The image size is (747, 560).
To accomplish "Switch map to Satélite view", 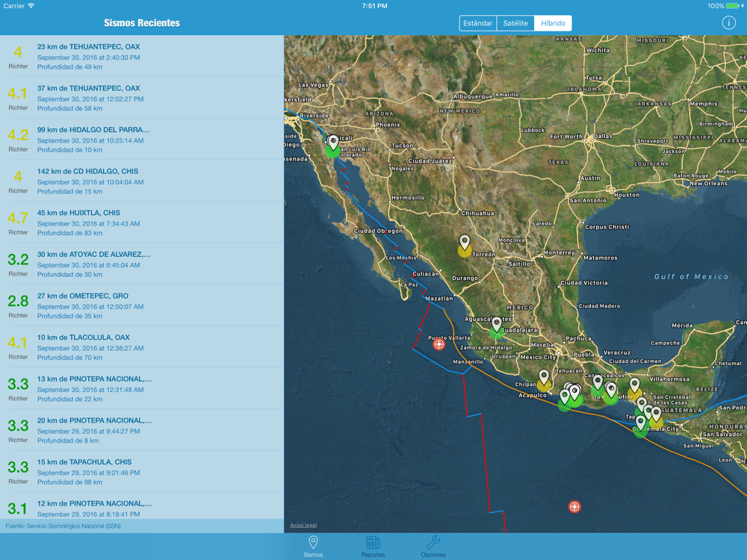I will 515,23.
